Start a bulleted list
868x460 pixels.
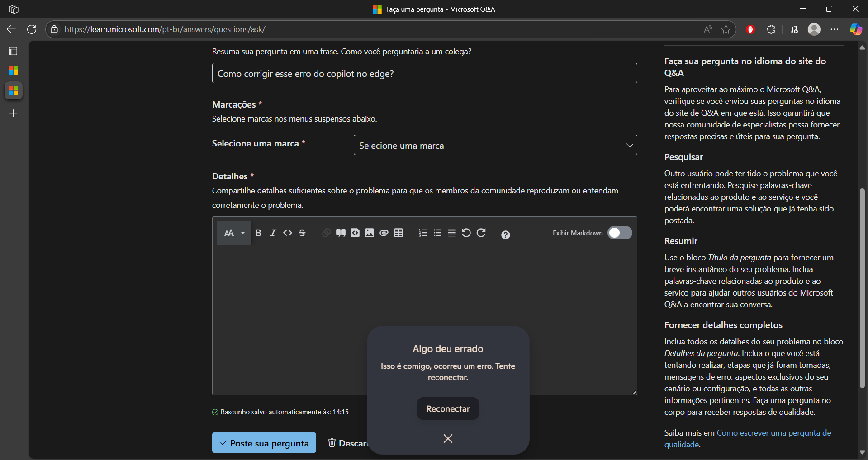437,233
